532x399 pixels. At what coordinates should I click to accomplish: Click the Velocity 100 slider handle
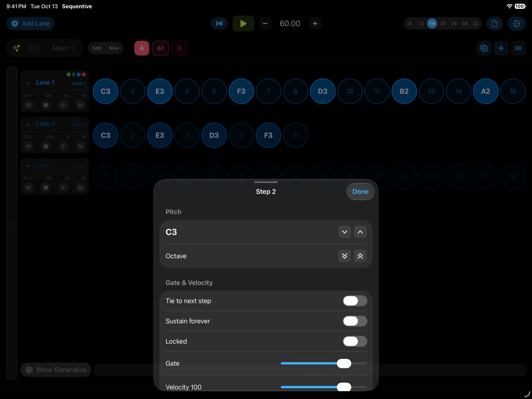[x=344, y=387]
